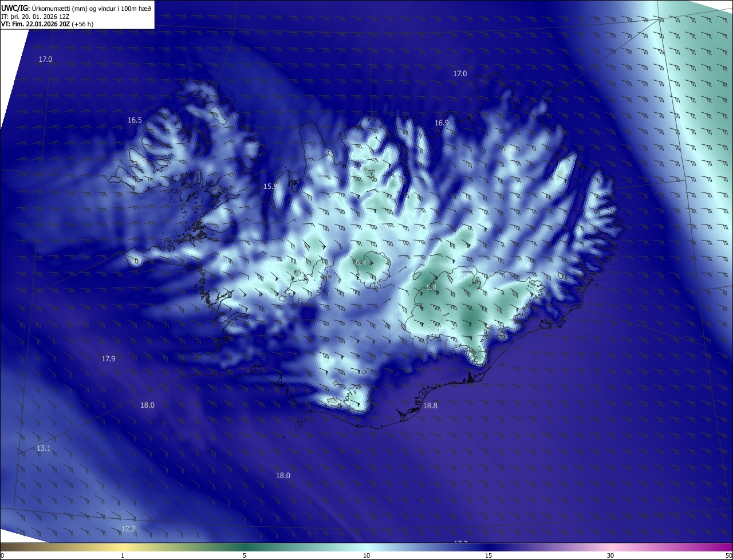The image size is (733, 560).
Task: Select the 17.9 value label over the ocean
Action: click(x=108, y=359)
